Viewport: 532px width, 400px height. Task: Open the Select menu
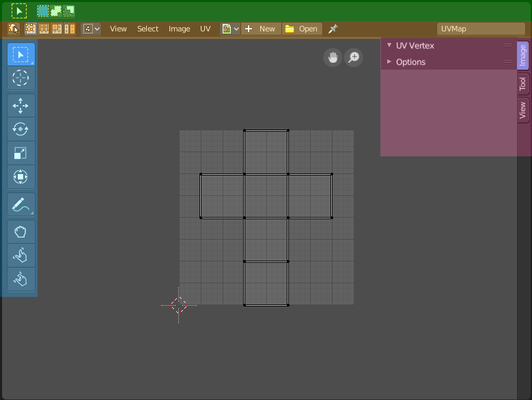[148, 29]
